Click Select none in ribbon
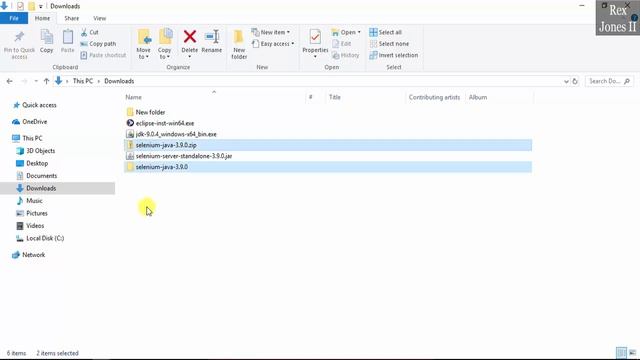Image resolution: width=640 pixels, height=360 pixels. [389, 44]
